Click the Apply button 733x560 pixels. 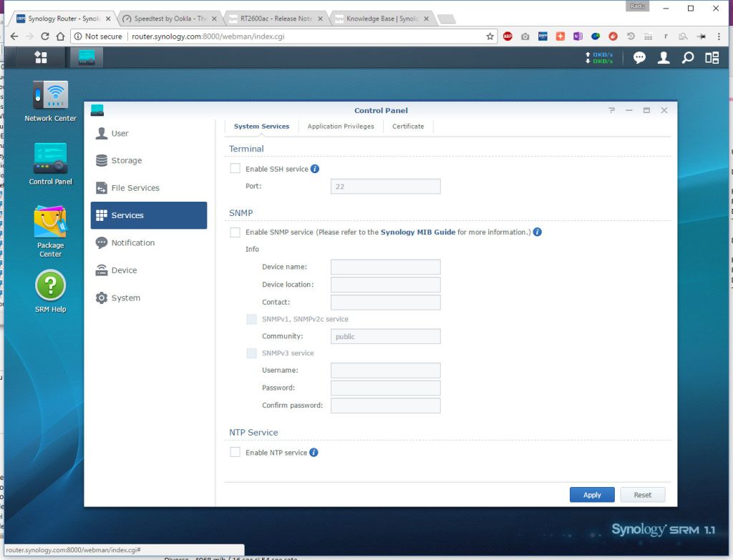pyautogui.click(x=592, y=495)
